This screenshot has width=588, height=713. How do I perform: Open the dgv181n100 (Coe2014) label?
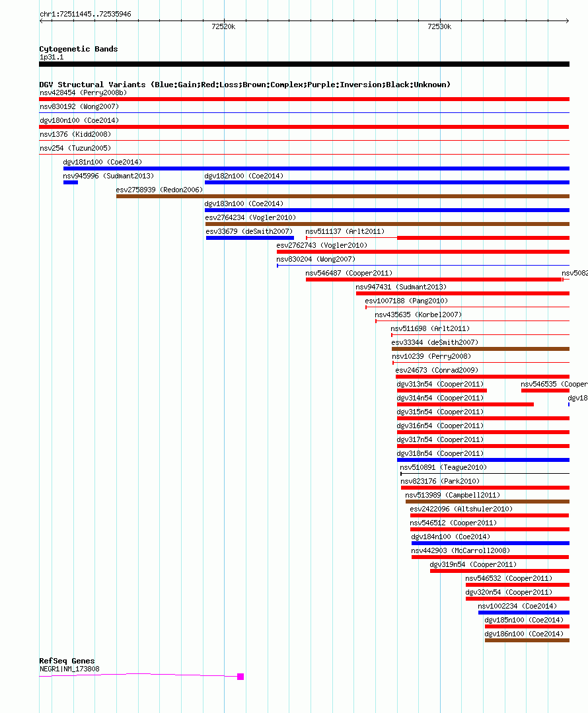[x=102, y=162]
